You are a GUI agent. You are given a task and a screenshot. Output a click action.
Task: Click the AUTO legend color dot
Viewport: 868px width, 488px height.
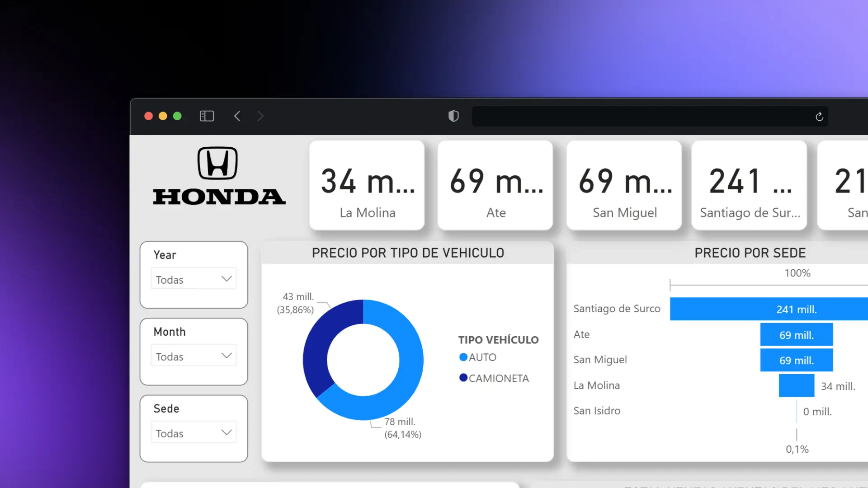(463, 357)
